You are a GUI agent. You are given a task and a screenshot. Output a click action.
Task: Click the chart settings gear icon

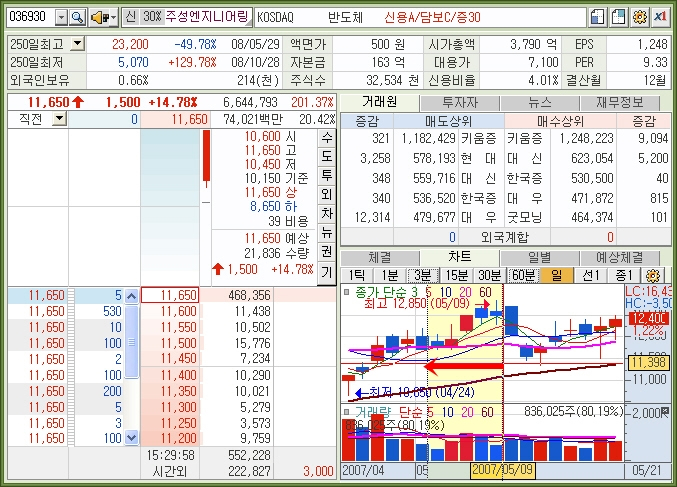pos(654,275)
